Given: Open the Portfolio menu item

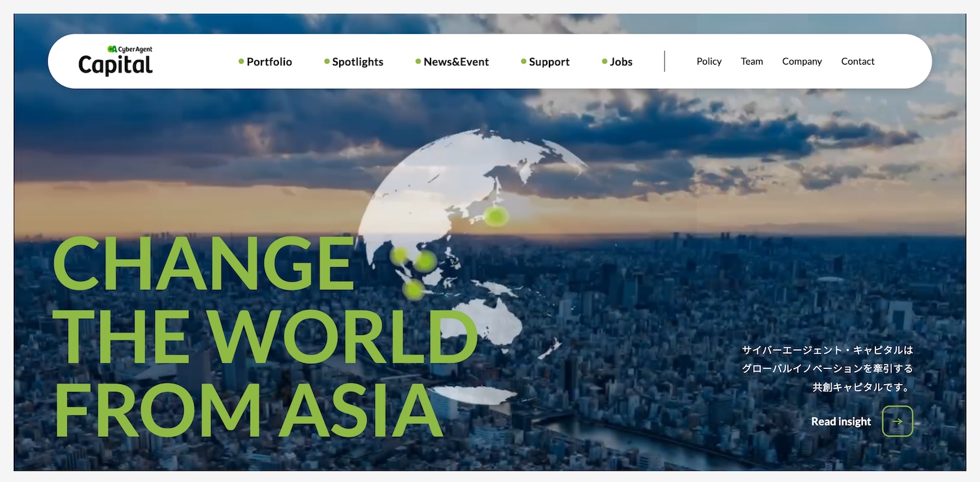Looking at the screenshot, I should 265,61.
